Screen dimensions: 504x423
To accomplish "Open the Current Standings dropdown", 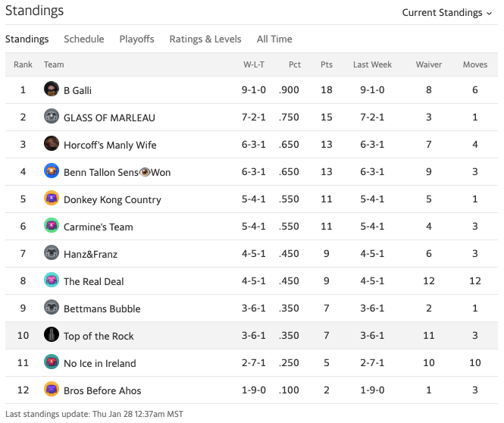I will point(446,12).
